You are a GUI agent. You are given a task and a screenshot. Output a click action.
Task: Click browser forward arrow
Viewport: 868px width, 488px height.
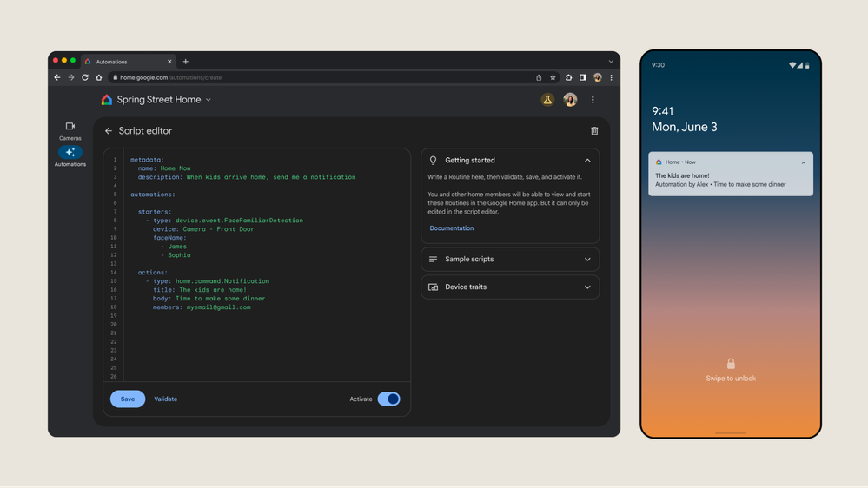71,77
